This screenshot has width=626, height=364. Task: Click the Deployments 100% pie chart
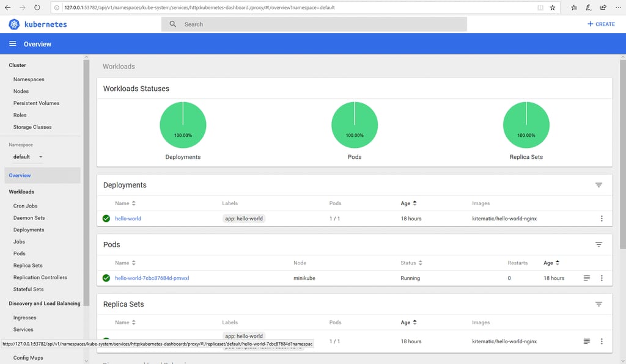(x=183, y=125)
